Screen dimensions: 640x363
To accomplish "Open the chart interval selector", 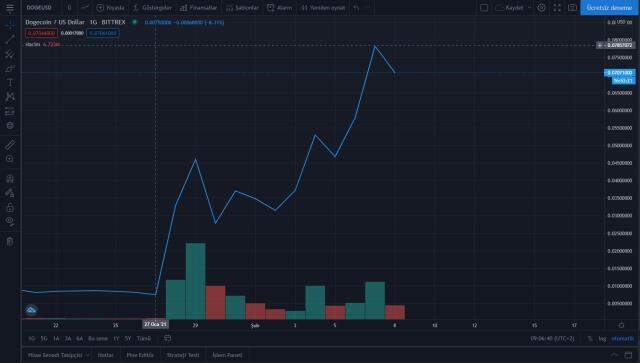I will tap(69, 7).
